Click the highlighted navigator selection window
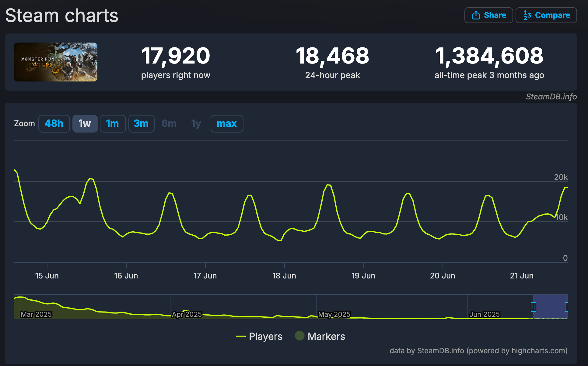Image resolution: width=588 pixels, height=366 pixels. (x=550, y=307)
